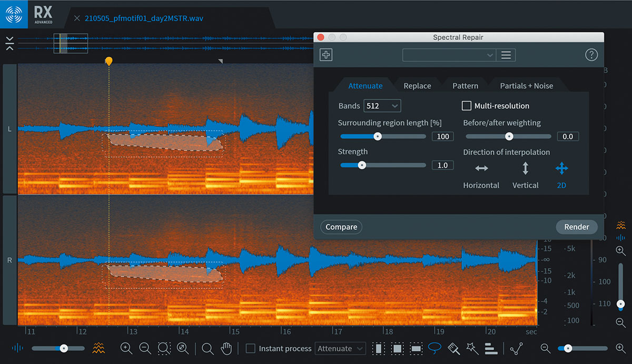Switch to the 210505_pfmotif01_day2MSTR.wav tab

pyautogui.click(x=144, y=18)
